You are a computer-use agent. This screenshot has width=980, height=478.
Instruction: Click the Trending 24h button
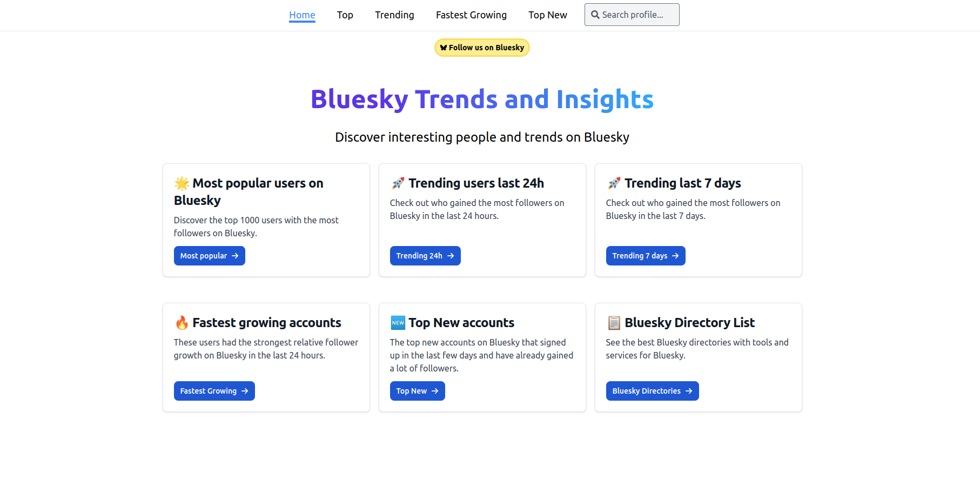[x=425, y=256]
